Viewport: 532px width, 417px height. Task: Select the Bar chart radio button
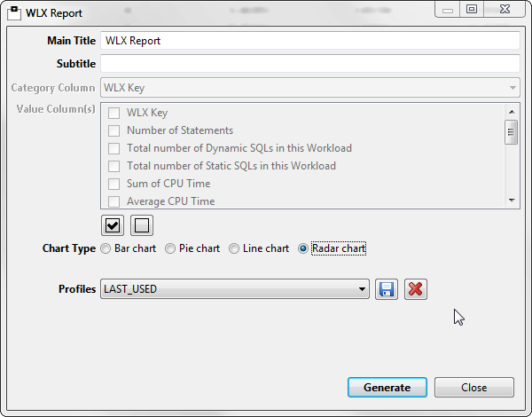pyautogui.click(x=106, y=248)
